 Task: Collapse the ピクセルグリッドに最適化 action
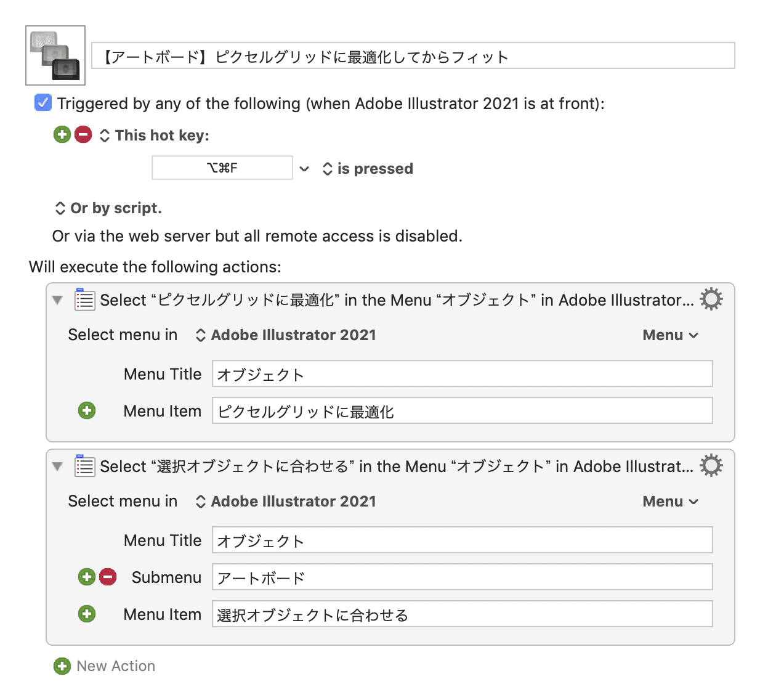click(x=57, y=300)
